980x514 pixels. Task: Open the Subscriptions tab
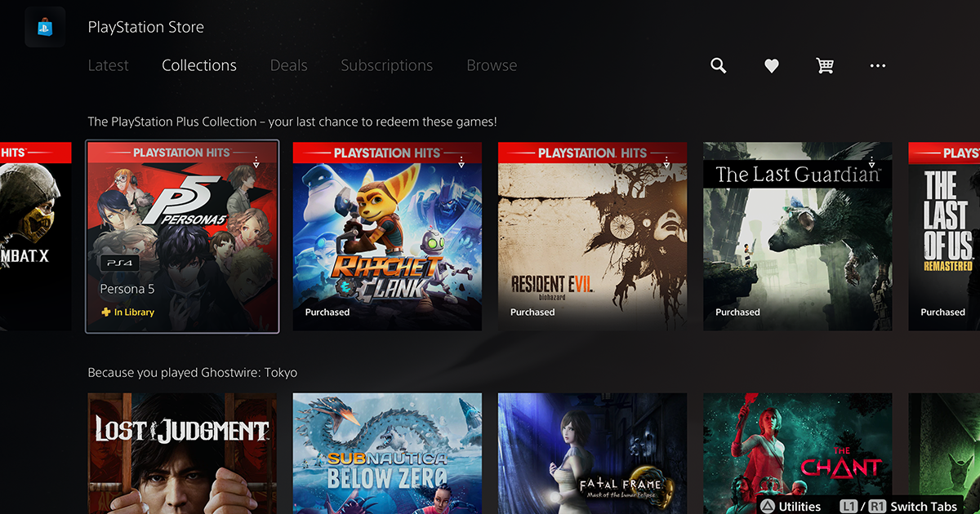pyautogui.click(x=386, y=66)
